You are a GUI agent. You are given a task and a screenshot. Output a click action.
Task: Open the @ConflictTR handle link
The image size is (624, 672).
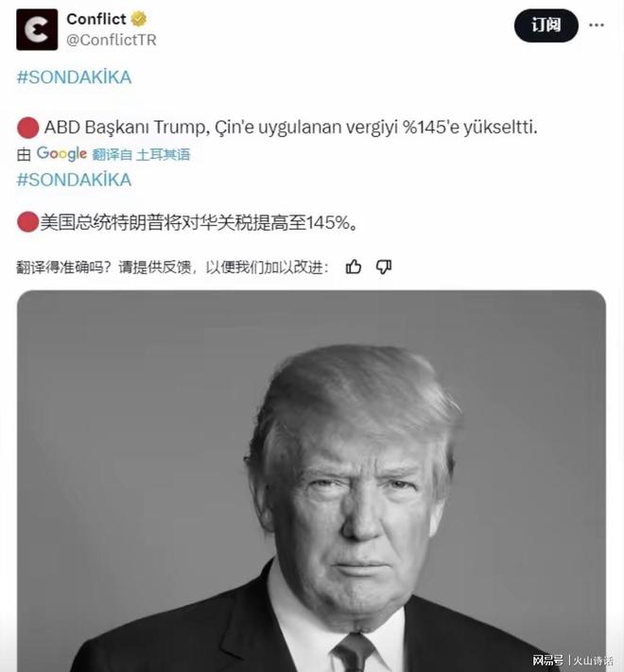[112, 40]
